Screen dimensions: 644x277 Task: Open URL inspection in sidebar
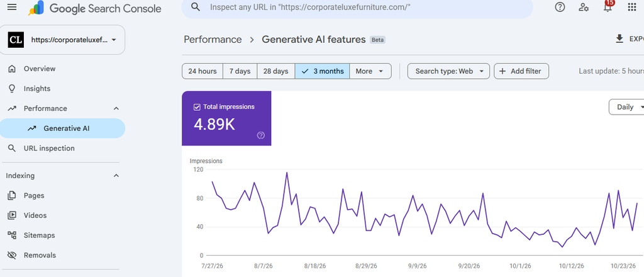coord(62,149)
